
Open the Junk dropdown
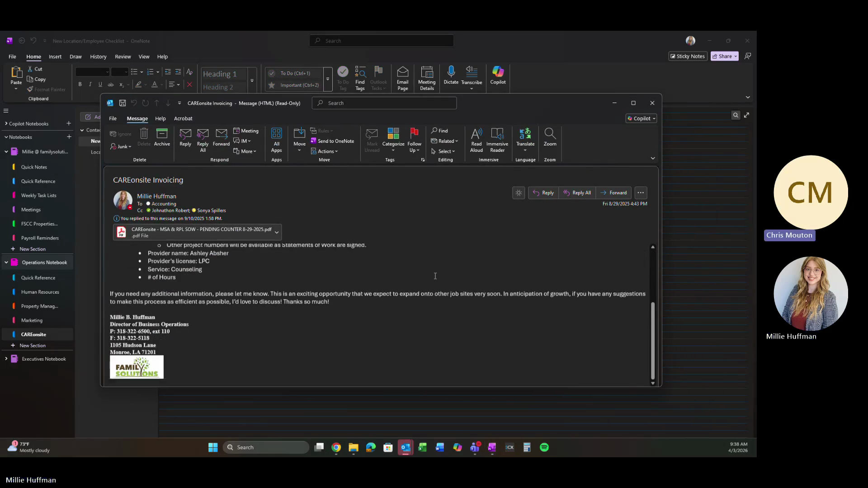[121, 147]
